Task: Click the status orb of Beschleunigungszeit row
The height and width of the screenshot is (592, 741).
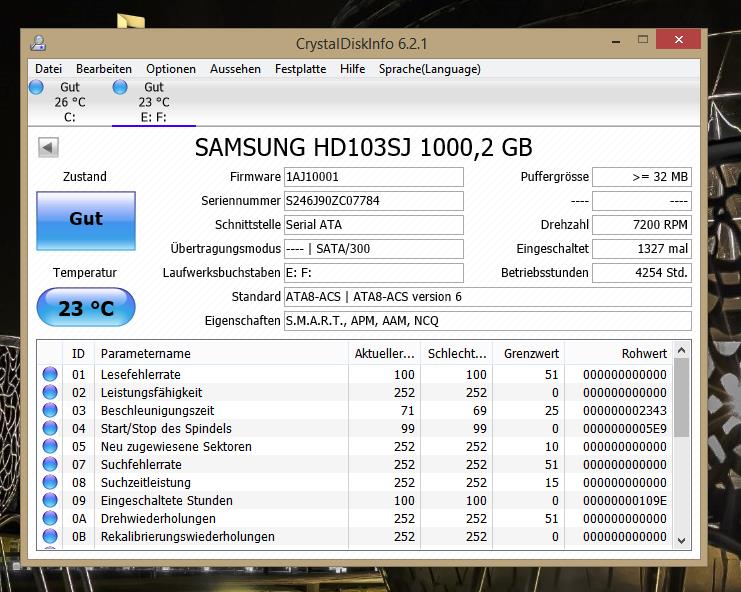Action: click(50, 410)
